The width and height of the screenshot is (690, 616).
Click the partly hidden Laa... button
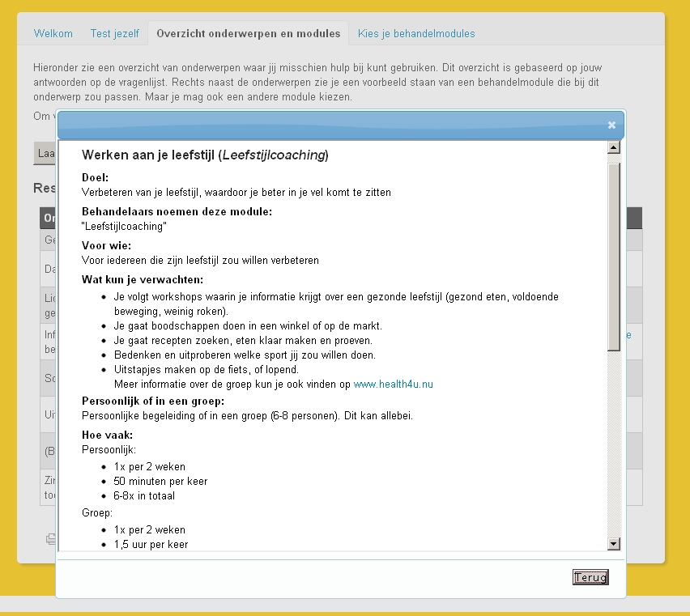45,153
